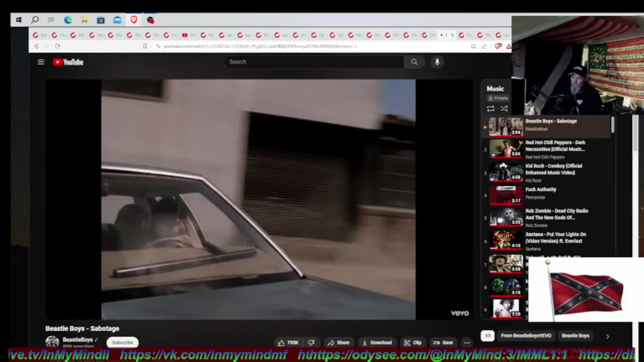Click the video title Beastie Boys - Sabotage
Image resolution: width=644 pixels, height=362 pixels.
click(x=83, y=328)
